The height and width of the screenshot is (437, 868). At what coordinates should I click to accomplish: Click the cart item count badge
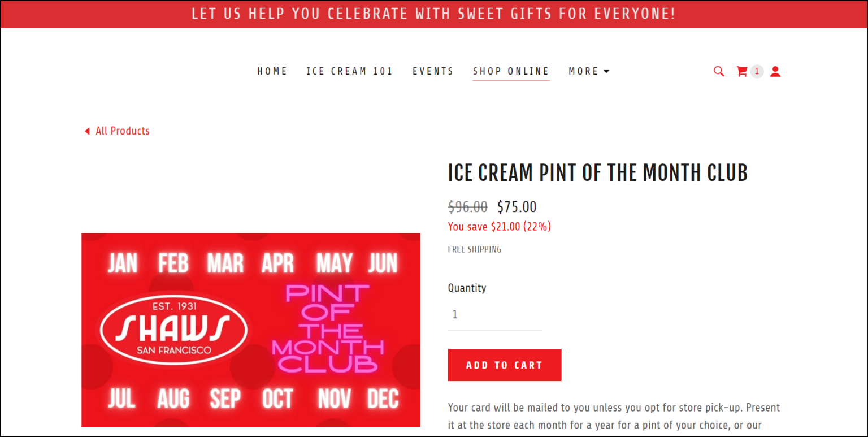[x=757, y=71]
